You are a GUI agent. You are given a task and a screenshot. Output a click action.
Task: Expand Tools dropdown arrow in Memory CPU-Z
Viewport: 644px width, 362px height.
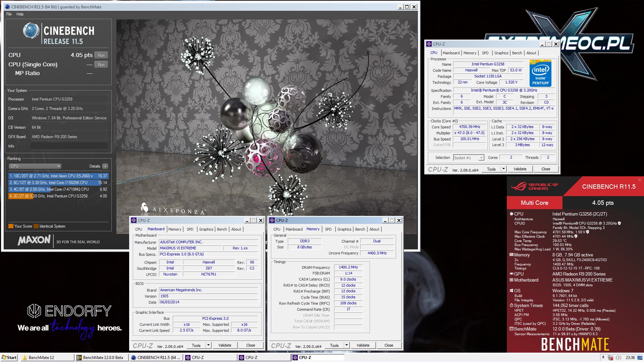(x=346, y=345)
